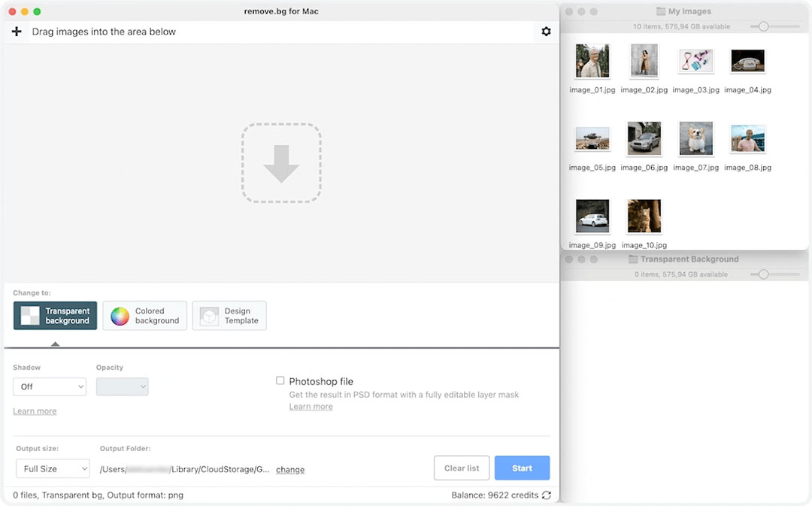Click the Clear list button
Viewport: 812px width, 506px height.
(462, 468)
